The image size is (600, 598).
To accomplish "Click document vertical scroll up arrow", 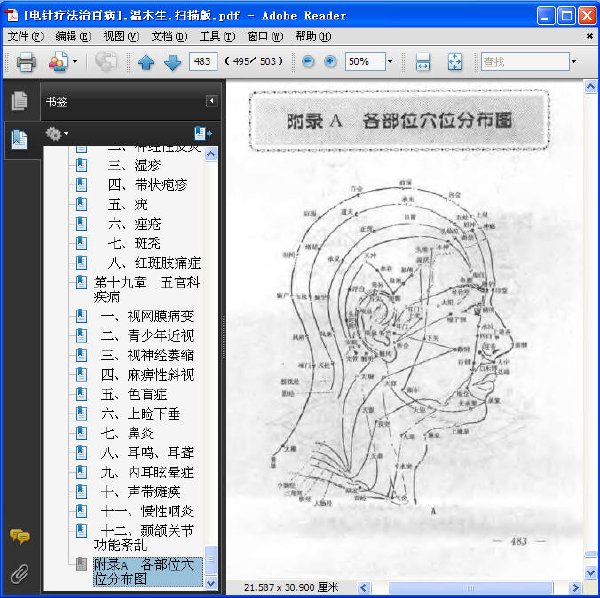I will pos(591,87).
